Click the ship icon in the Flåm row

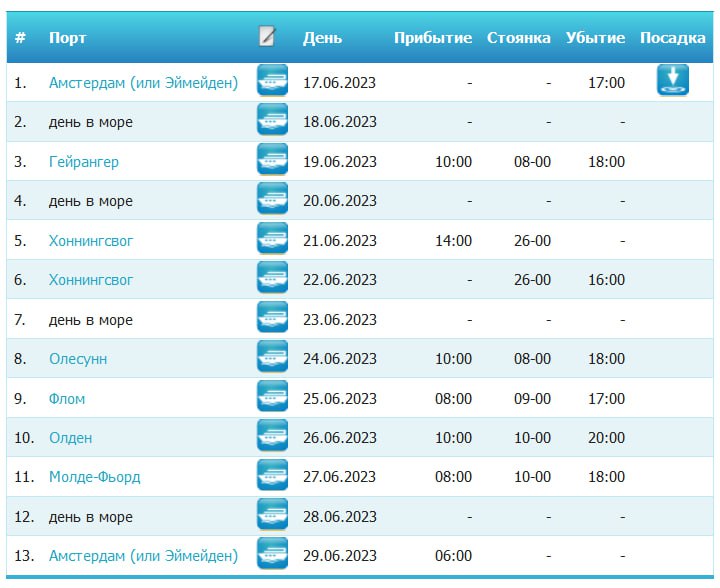coord(272,398)
